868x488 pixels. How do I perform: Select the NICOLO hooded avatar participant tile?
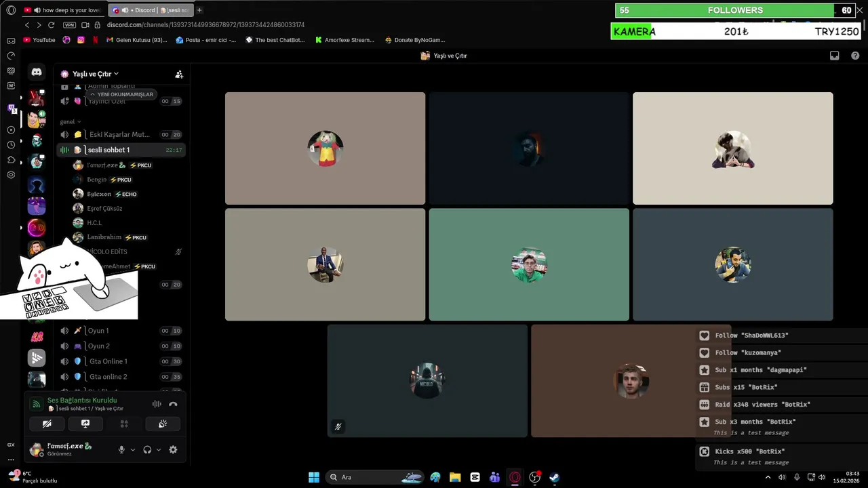point(427,381)
